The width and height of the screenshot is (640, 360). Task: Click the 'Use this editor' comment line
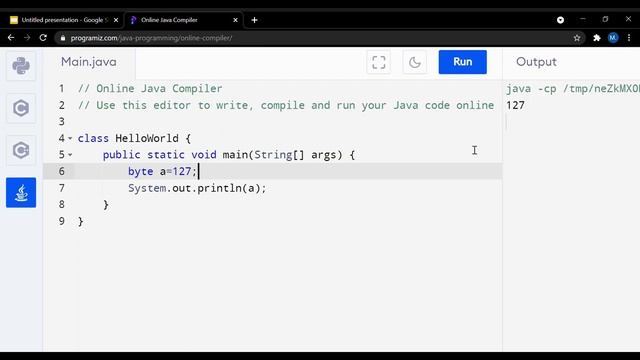(x=286, y=105)
